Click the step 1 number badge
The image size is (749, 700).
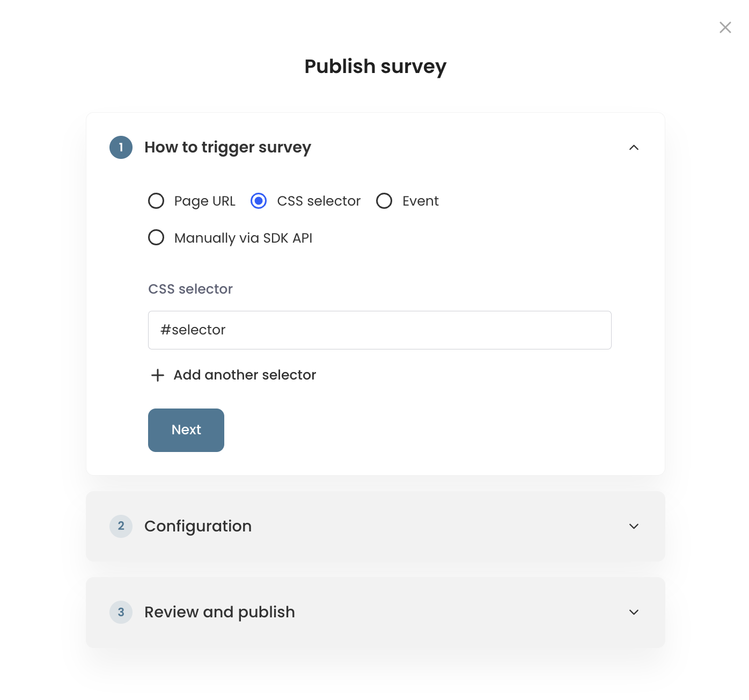click(121, 148)
